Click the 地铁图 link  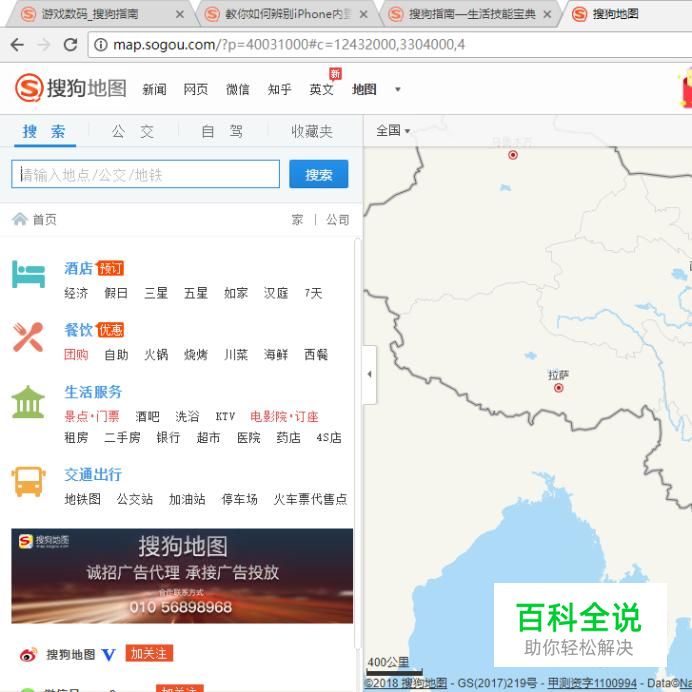point(83,499)
